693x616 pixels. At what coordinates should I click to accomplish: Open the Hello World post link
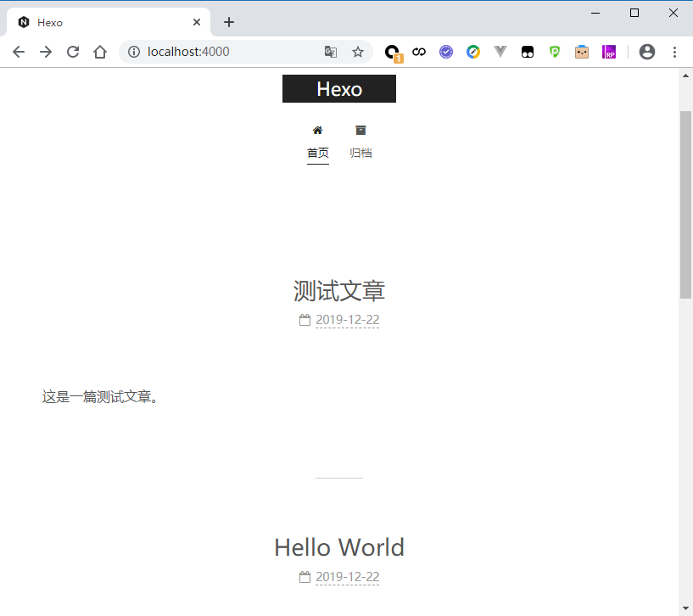point(339,547)
